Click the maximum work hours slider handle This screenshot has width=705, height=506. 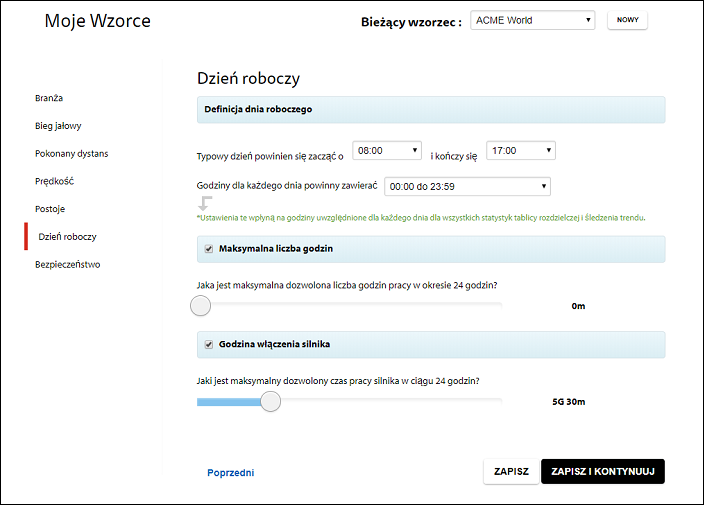click(x=201, y=306)
